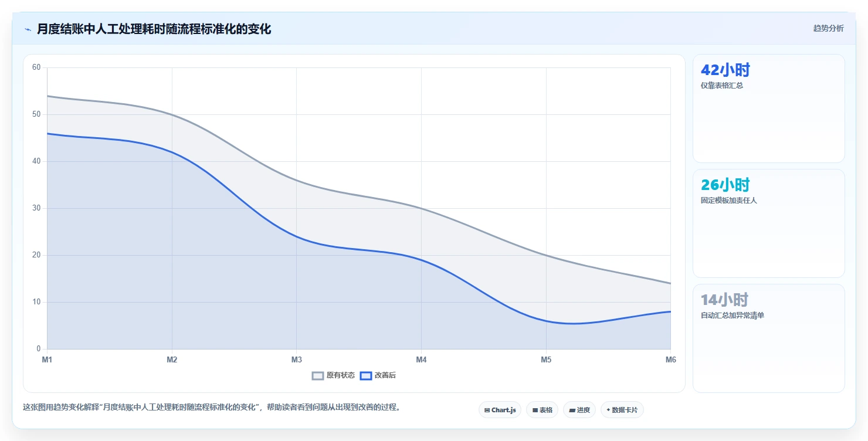Screen dimensions: 868x441
Task: Click the blue line point at M3
Action: [297, 236]
